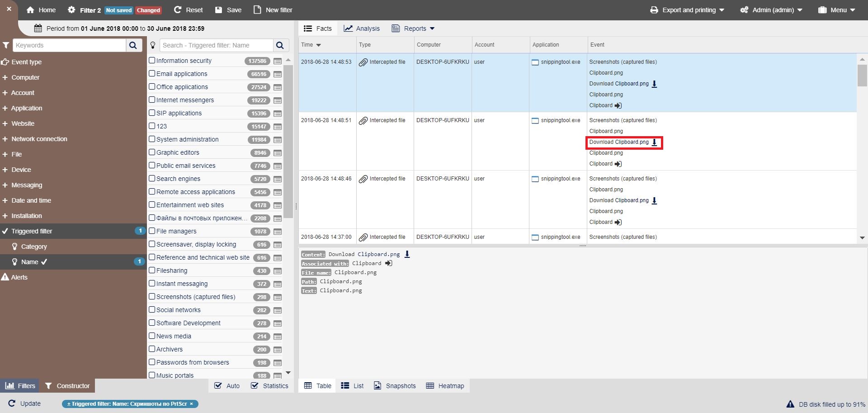The height and width of the screenshot is (413, 868).
Task: Click into the Keywords input field
Action: 70,45
